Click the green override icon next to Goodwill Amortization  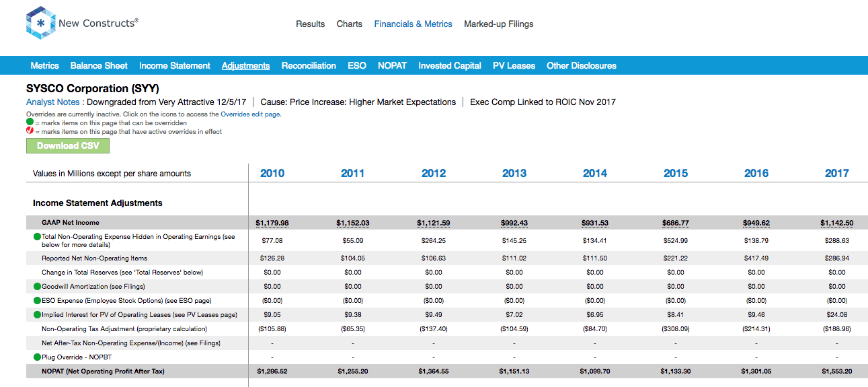coord(37,287)
